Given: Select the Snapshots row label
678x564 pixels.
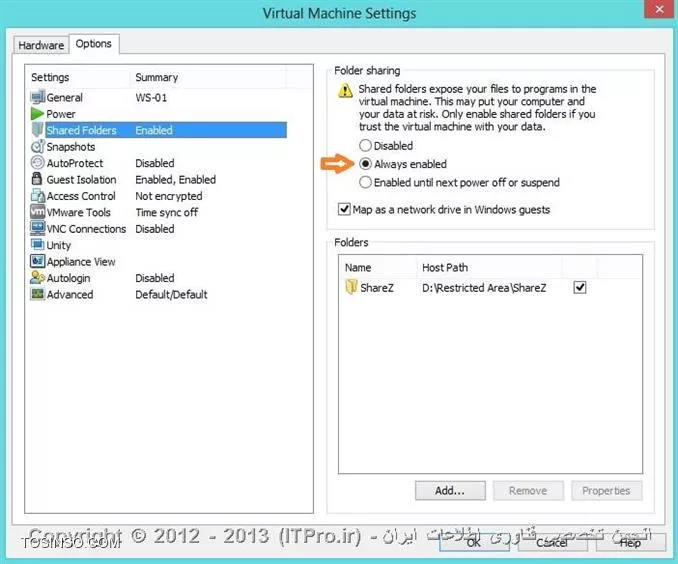Looking at the screenshot, I should tap(71, 147).
